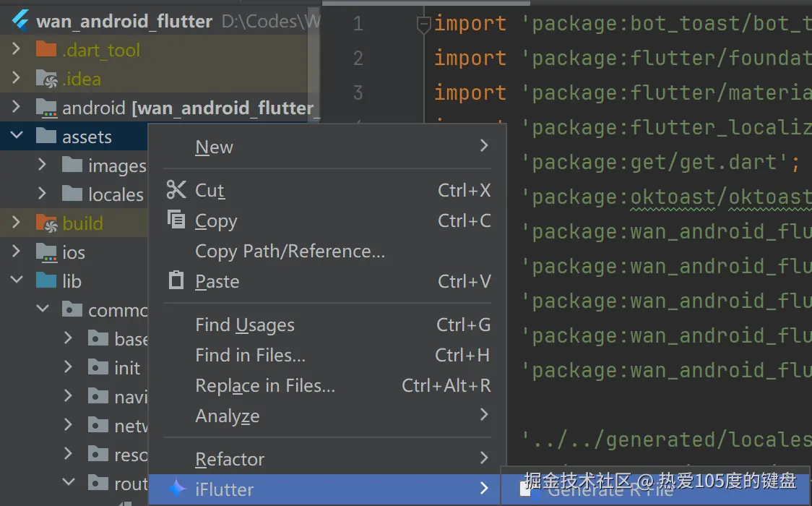The width and height of the screenshot is (812, 506).
Task: Click the assets folder icon
Action: pyautogui.click(x=46, y=136)
